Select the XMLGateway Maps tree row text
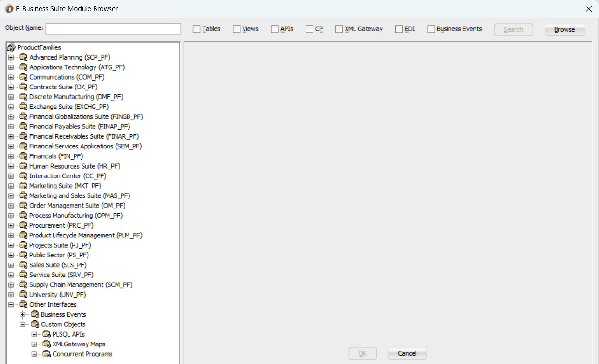Screen dimensions: 599x364 [79, 344]
